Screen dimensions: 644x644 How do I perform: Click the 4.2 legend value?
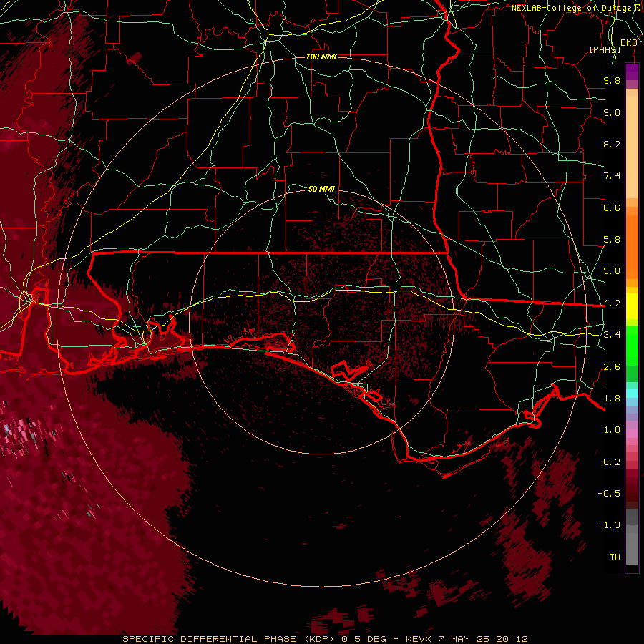[x=612, y=303]
